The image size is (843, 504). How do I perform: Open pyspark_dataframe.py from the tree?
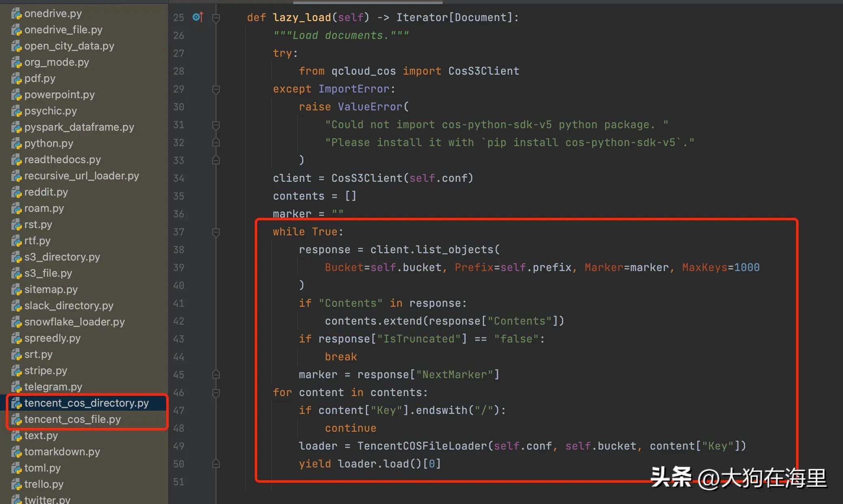click(79, 127)
